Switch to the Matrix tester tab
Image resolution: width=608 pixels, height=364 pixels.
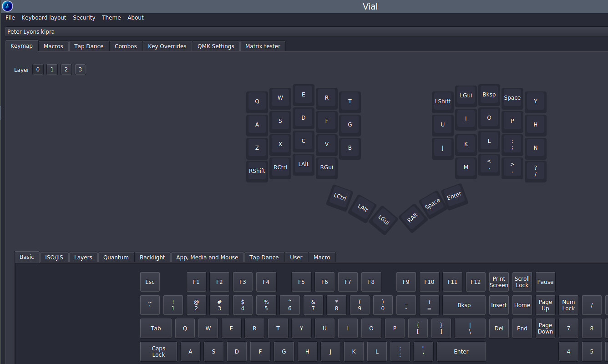(263, 46)
